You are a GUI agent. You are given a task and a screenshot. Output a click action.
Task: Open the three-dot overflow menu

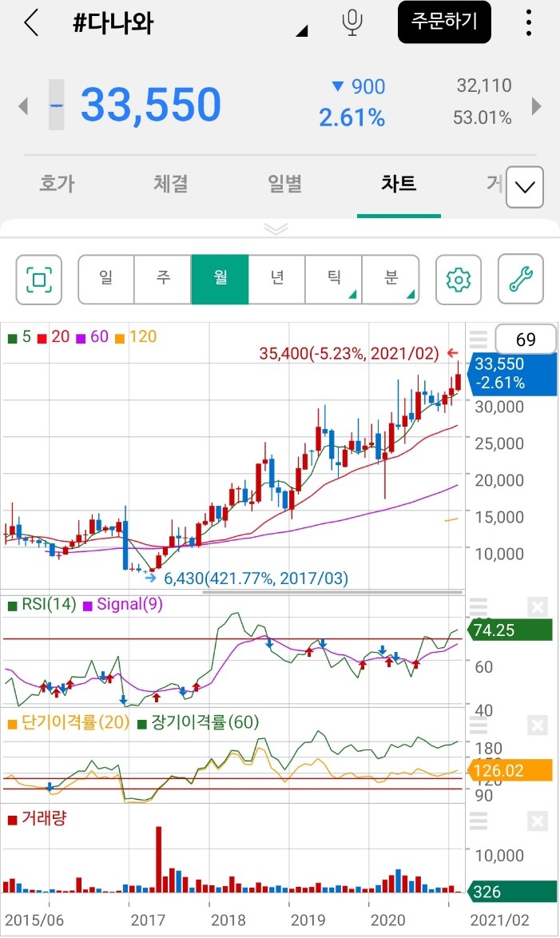tap(528, 22)
